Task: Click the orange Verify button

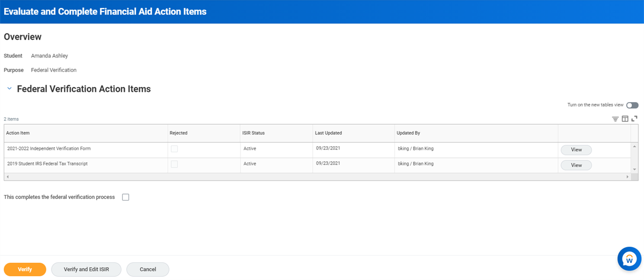Action: click(25, 269)
